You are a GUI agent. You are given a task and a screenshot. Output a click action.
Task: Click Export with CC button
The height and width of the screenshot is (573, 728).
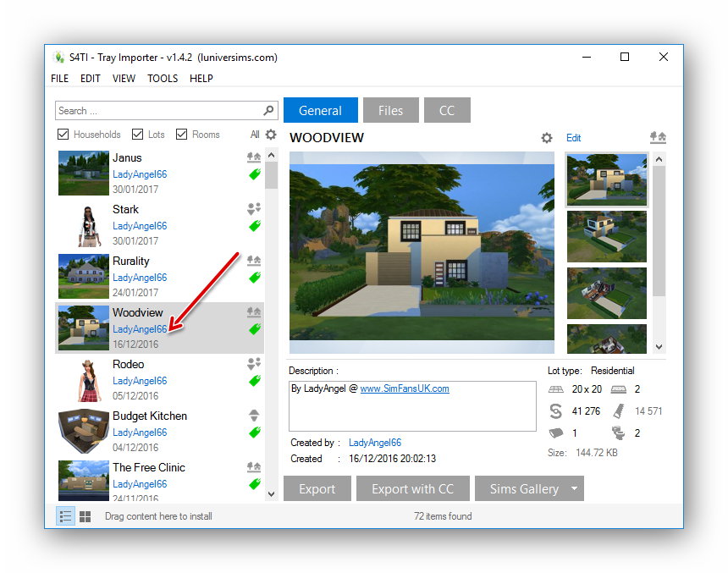413,488
